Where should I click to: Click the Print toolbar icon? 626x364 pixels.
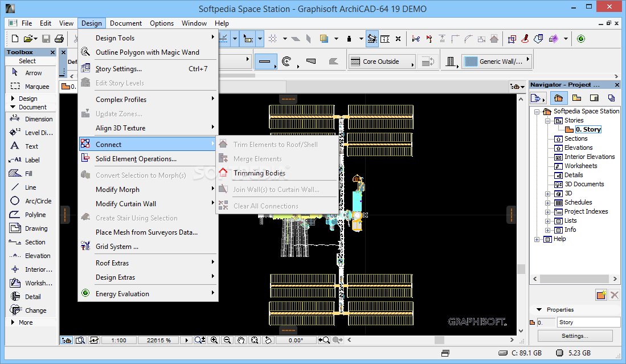pyautogui.click(x=59, y=39)
